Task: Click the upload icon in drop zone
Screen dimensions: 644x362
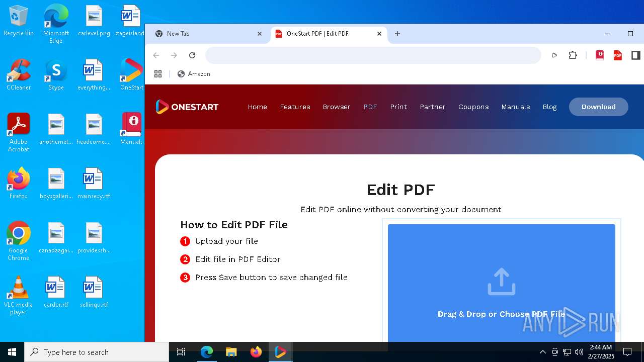Action: [x=502, y=282]
